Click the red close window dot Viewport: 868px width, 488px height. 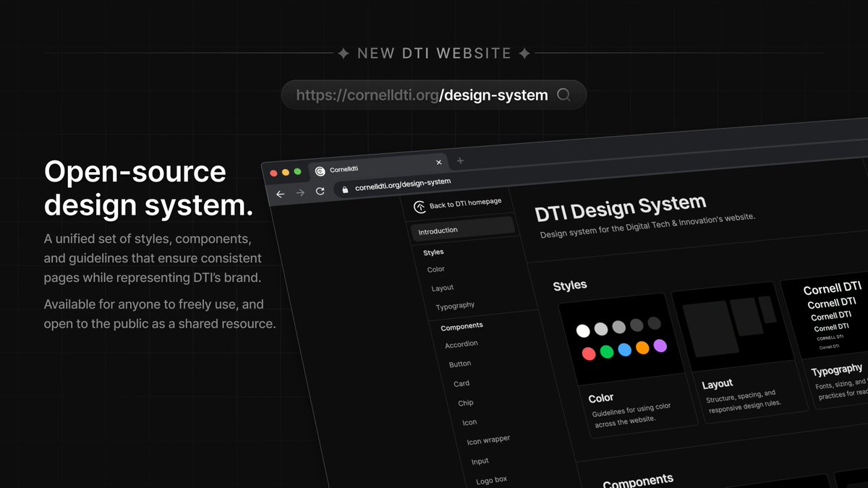(273, 174)
